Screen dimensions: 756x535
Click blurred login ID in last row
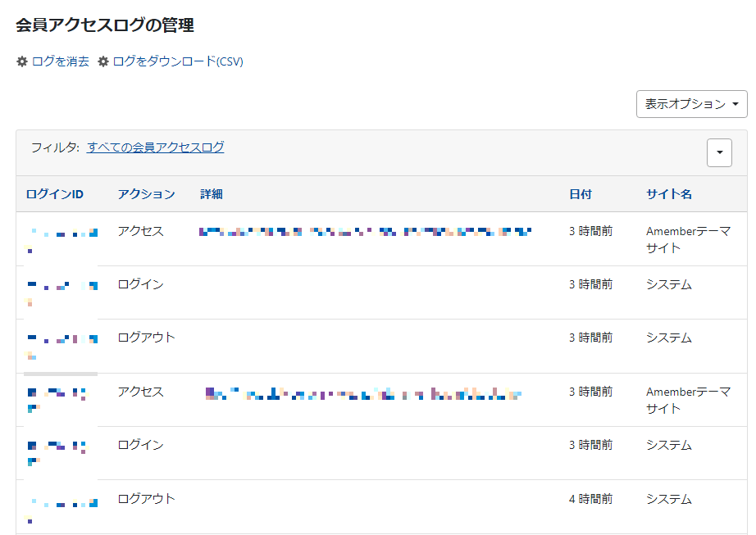point(61,510)
